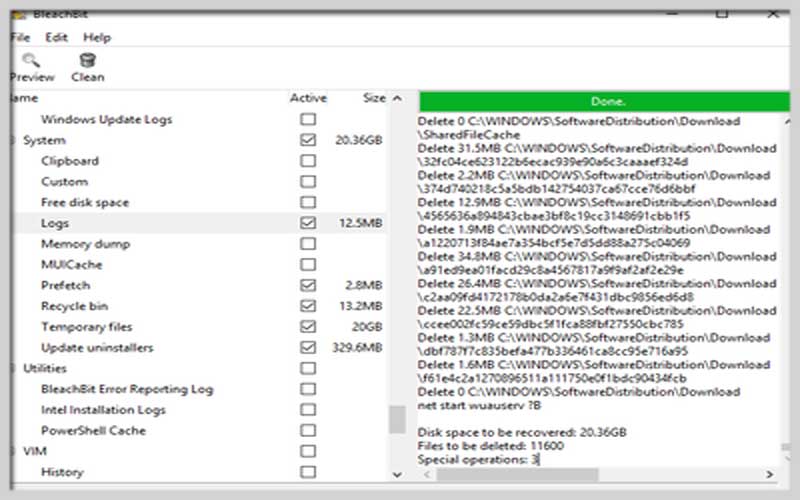Screen dimensions: 800x500
Task: Uncheck the Recycle bin checkbox
Action: [308, 306]
